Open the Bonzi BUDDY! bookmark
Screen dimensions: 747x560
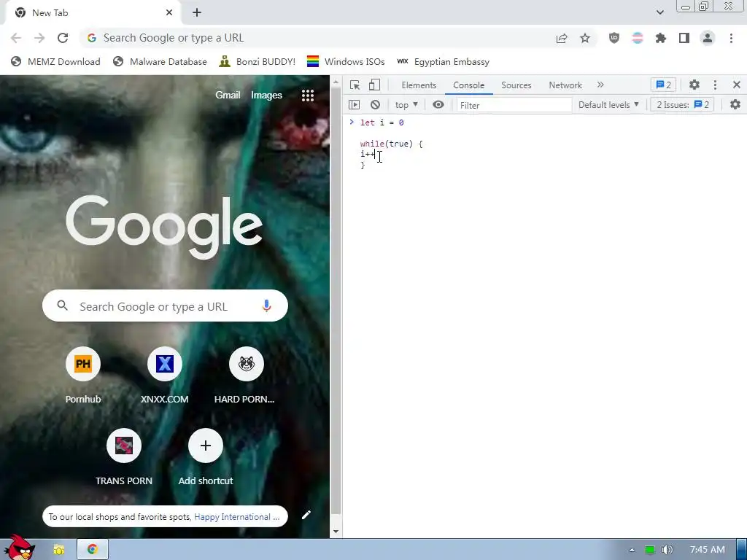(257, 61)
